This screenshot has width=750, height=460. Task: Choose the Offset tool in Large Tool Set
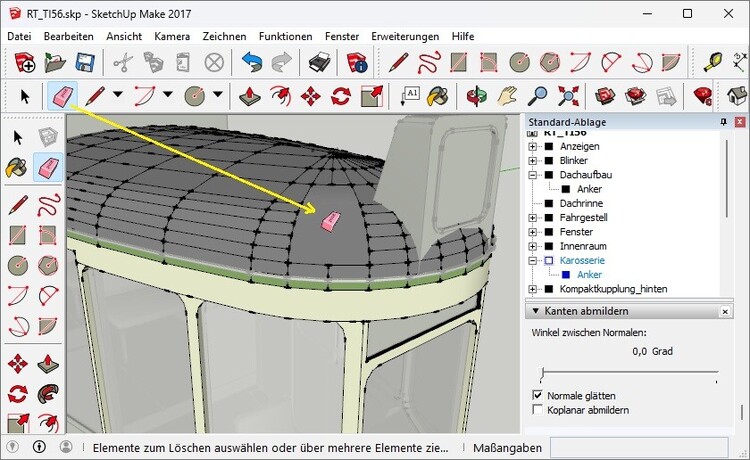pos(48,423)
